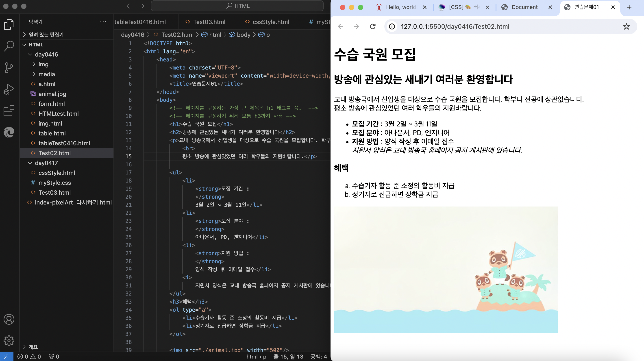Click the browser address bar URL
Screen dimensions: 644x361
(x=455, y=26)
